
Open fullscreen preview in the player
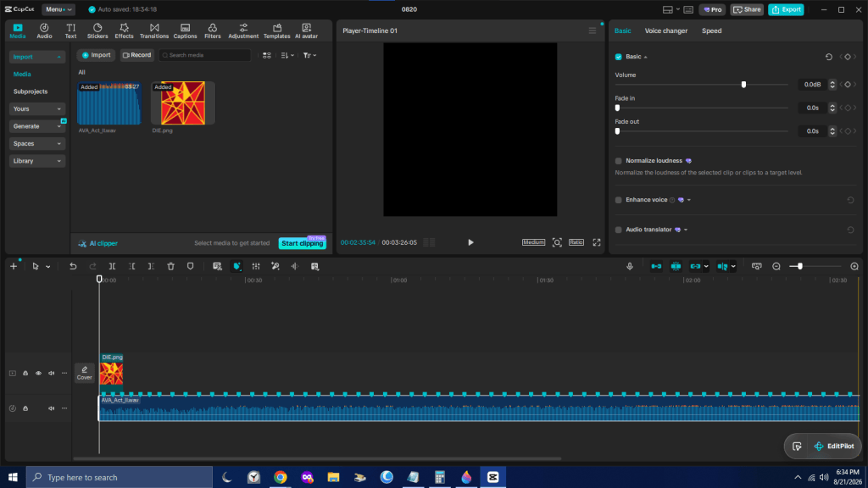click(597, 242)
